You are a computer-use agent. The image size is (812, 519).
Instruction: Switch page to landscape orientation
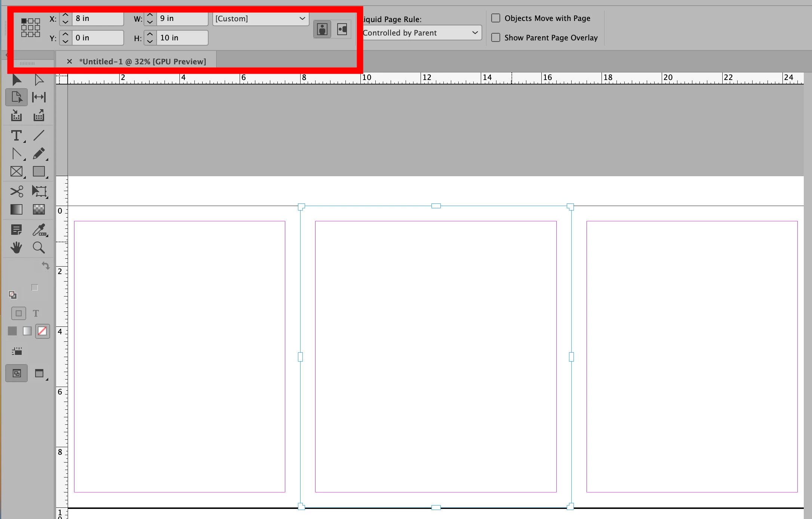(x=342, y=29)
